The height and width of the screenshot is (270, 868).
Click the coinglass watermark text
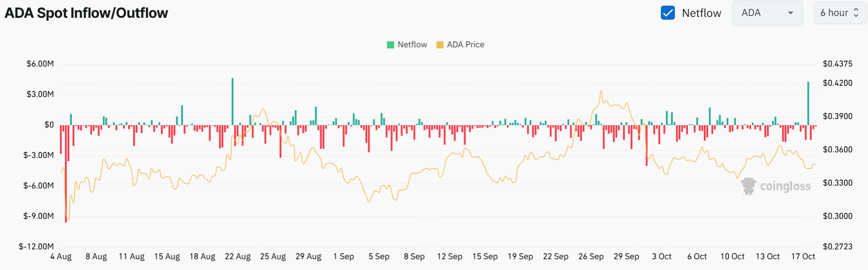pos(785,186)
